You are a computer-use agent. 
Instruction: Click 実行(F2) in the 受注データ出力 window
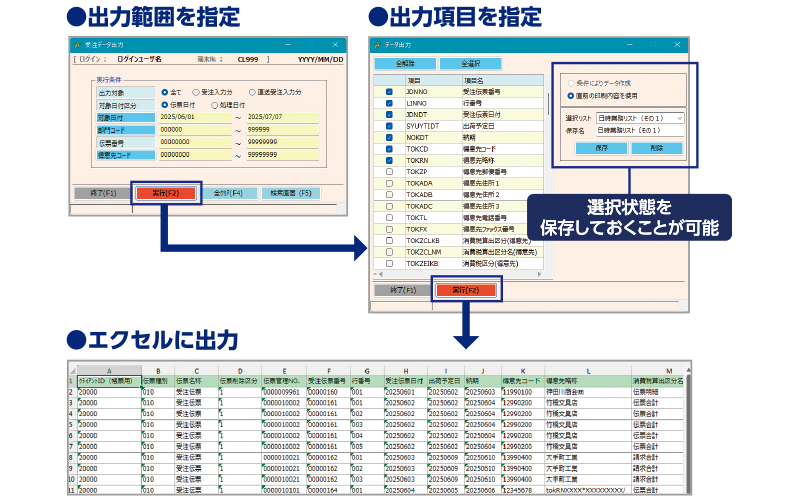tap(166, 193)
